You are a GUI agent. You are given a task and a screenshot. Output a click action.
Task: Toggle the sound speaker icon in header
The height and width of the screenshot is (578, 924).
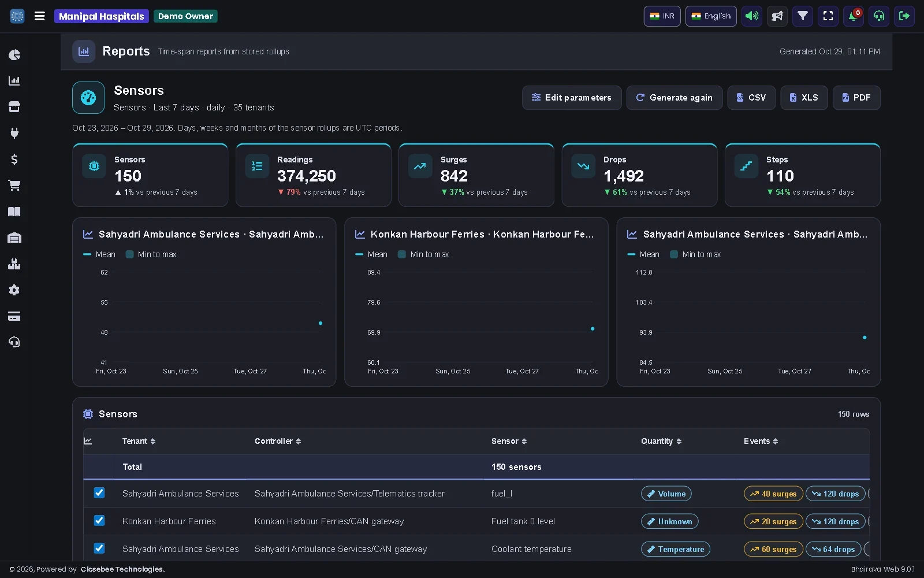[752, 16]
